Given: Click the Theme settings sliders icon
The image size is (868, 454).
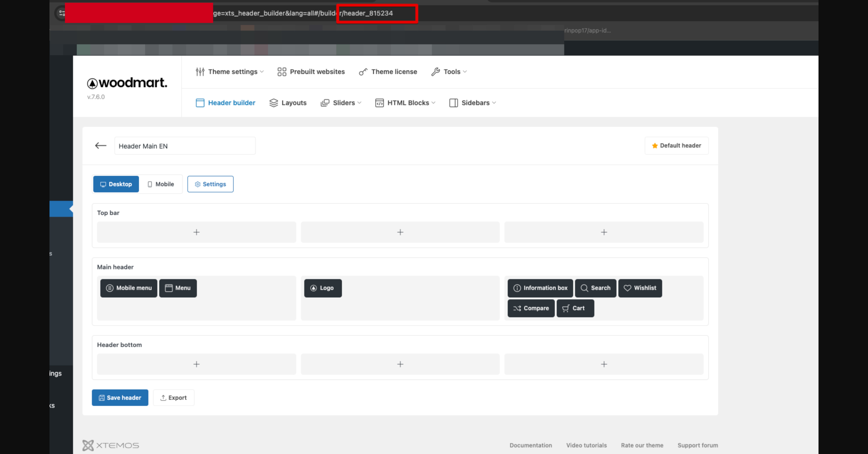Looking at the screenshot, I should coord(200,72).
